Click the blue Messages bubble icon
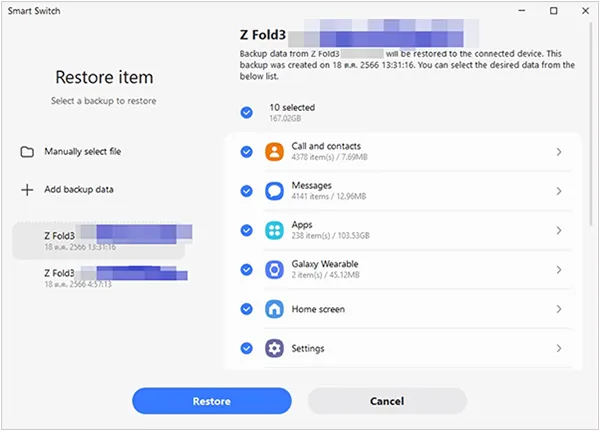The height and width of the screenshot is (431, 600). pyautogui.click(x=274, y=191)
